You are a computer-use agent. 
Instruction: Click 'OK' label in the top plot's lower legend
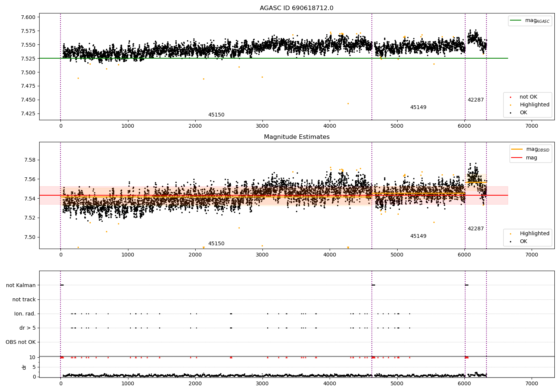click(x=523, y=113)
